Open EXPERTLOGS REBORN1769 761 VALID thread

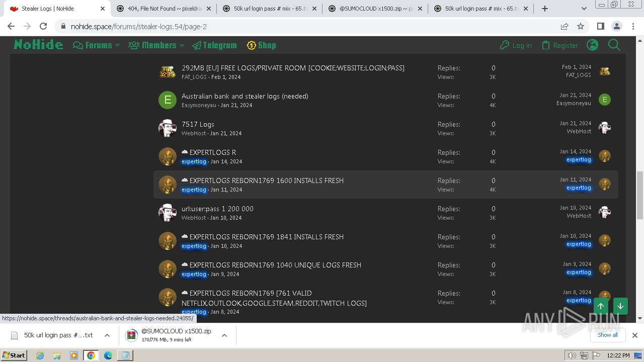274,298
